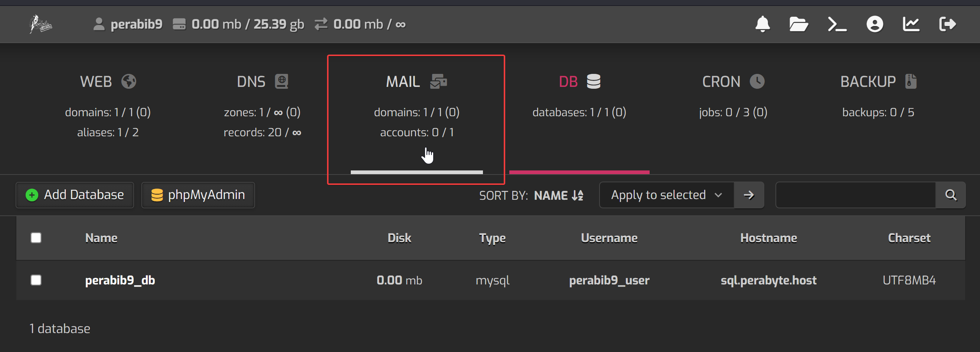Screen dimensions: 980x352
Task: Click the search magnifier icon
Action: coord(951,195)
